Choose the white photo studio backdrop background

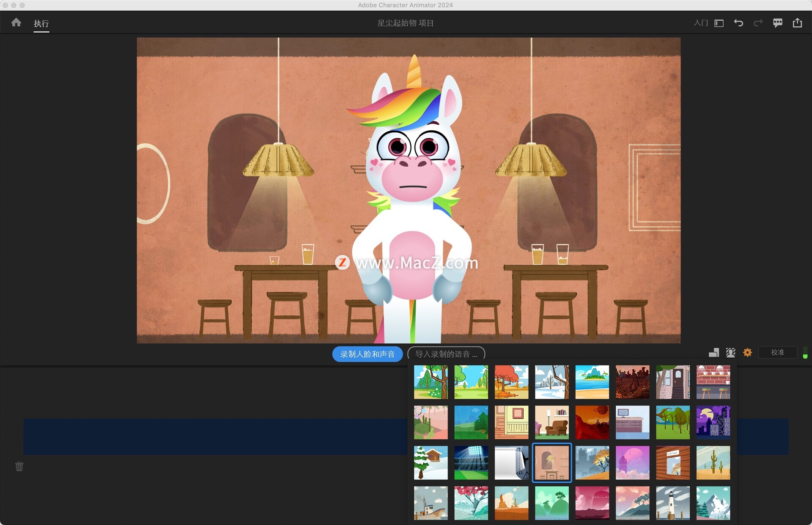pos(512,463)
